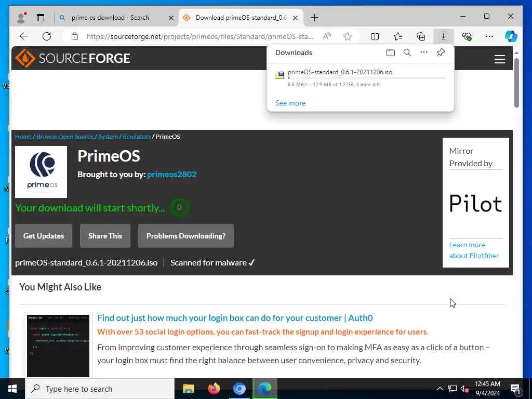Click the Auth0 code thumbnail
The height and width of the screenshot is (399, 532).
[58, 345]
